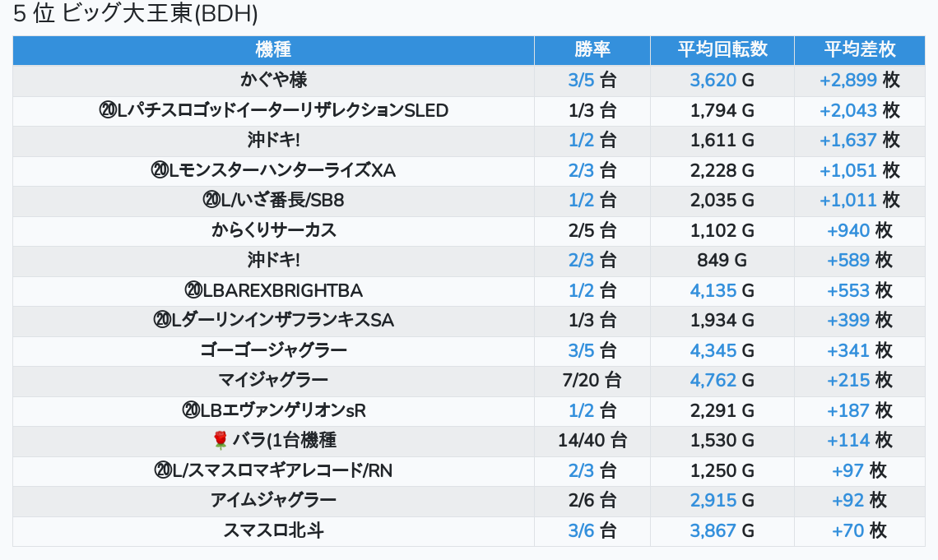The image size is (938, 560).
Task: Click the 4,762 G value for マイジャグラー
Action: point(713,381)
